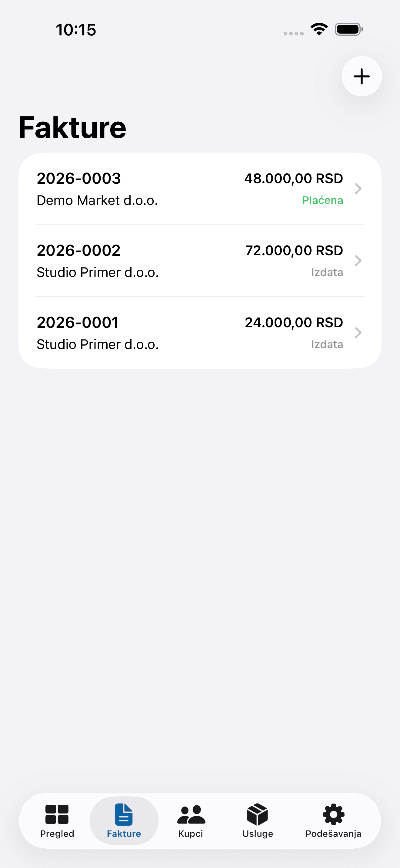Screen dimensions: 400x868
Task: Open Studio Primer invoice 2026-0001
Action: pos(200,333)
